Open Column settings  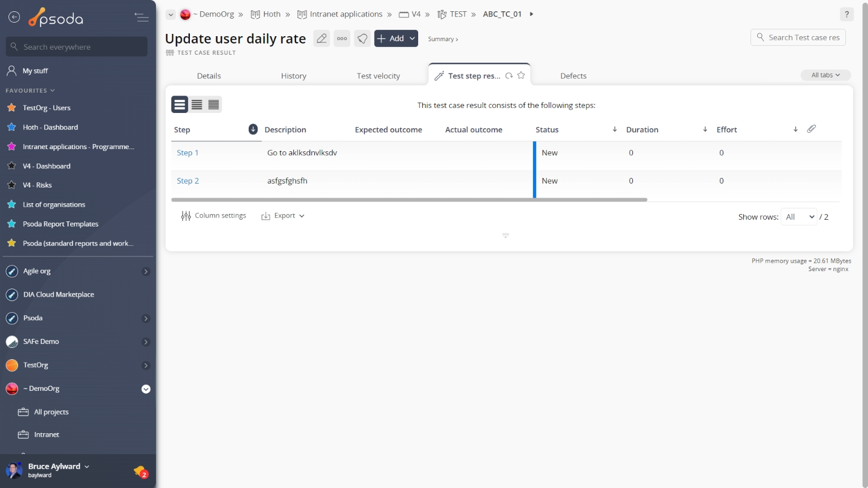(x=214, y=216)
